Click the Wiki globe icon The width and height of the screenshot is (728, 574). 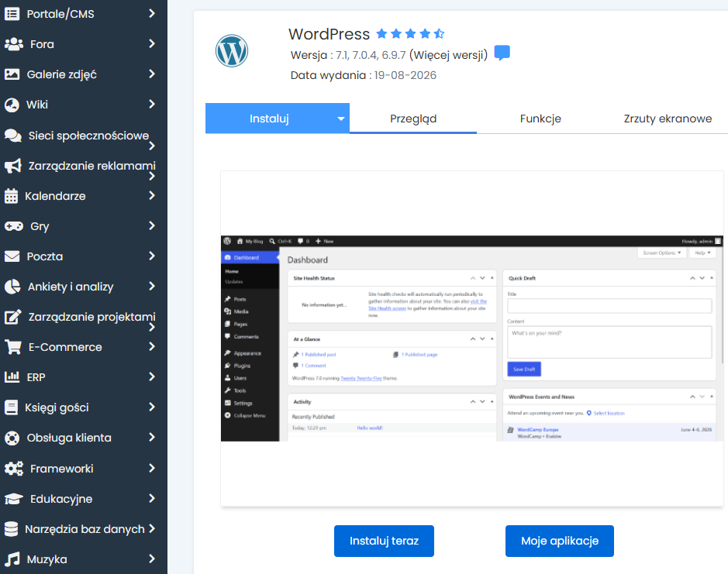(x=12, y=105)
